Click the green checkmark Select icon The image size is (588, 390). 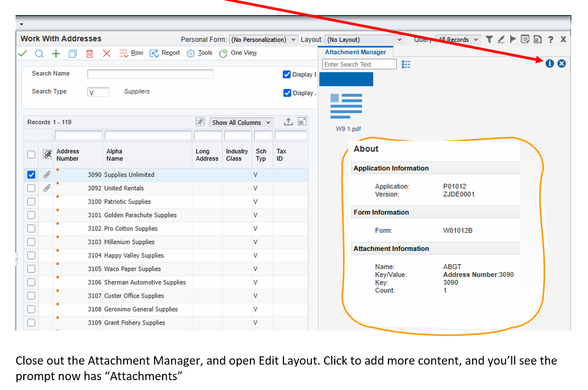(23, 53)
